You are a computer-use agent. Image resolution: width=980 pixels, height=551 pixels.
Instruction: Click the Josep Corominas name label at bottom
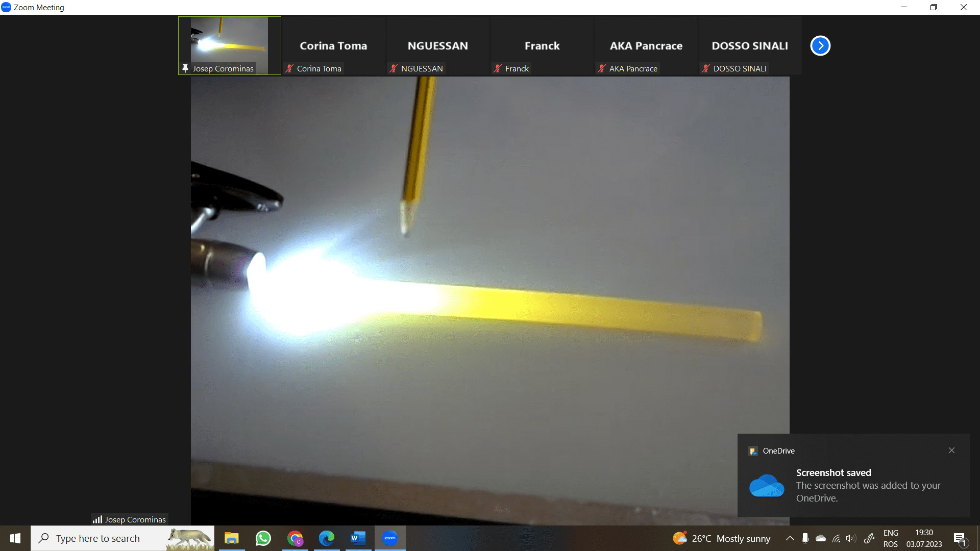[135, 519]
